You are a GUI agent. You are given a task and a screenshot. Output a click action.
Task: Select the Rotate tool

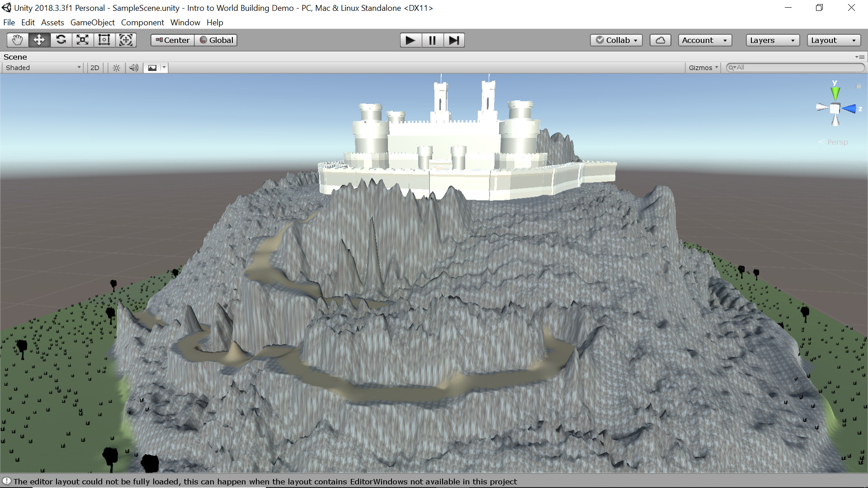click(61, 40)
